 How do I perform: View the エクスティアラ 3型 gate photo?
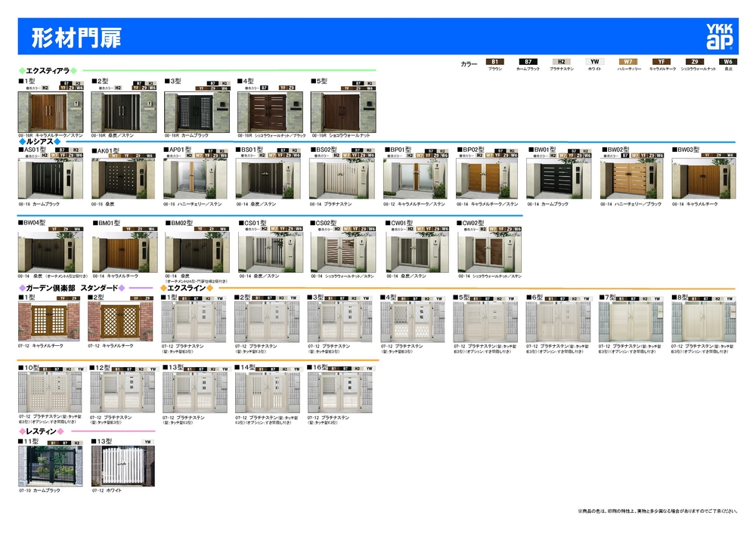197,113
